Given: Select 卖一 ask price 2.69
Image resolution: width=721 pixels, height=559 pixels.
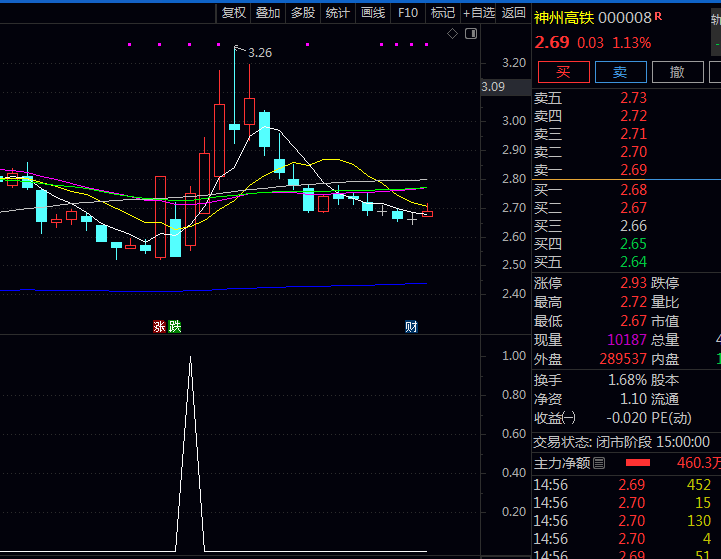Looking at the screenshot, I should [x=633, y=170].
